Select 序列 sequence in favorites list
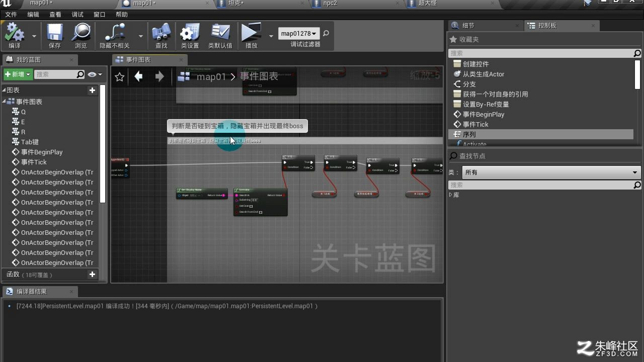644x362 pixels. click(x=541, y=134)
